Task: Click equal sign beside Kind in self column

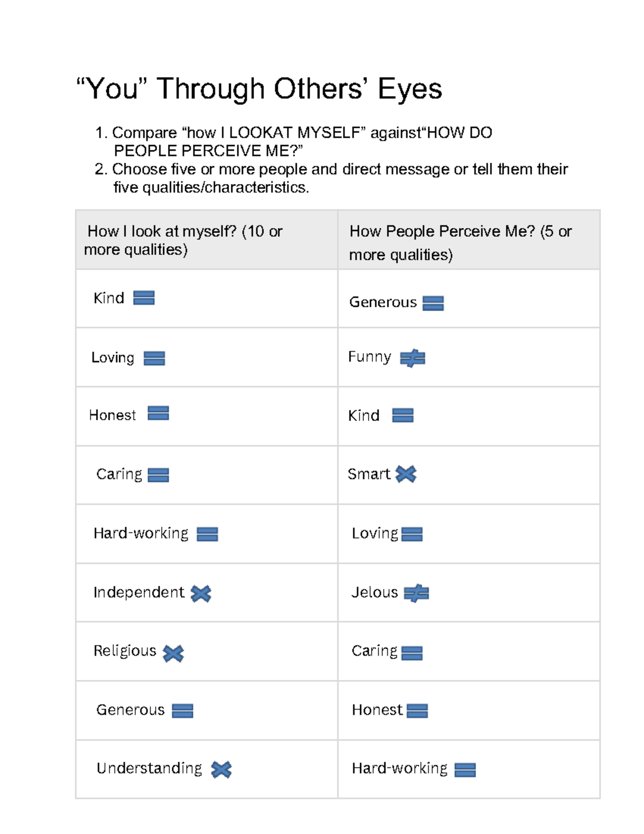Action: [x=144, y=298]
